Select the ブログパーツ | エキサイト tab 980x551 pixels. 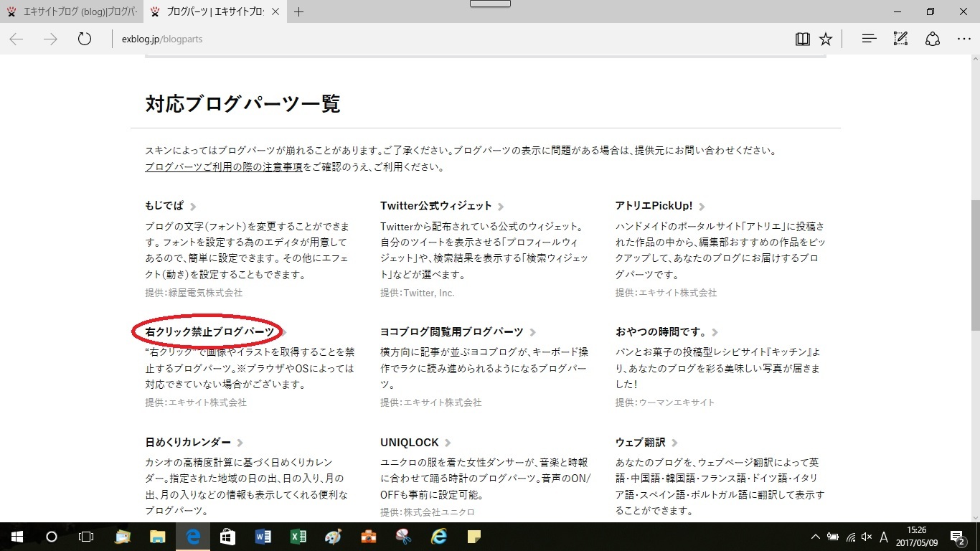click(x=215, y=12)
